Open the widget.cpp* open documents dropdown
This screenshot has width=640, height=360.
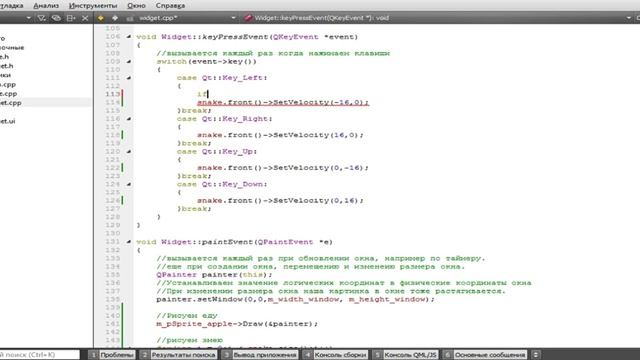(x=233, y=18)
